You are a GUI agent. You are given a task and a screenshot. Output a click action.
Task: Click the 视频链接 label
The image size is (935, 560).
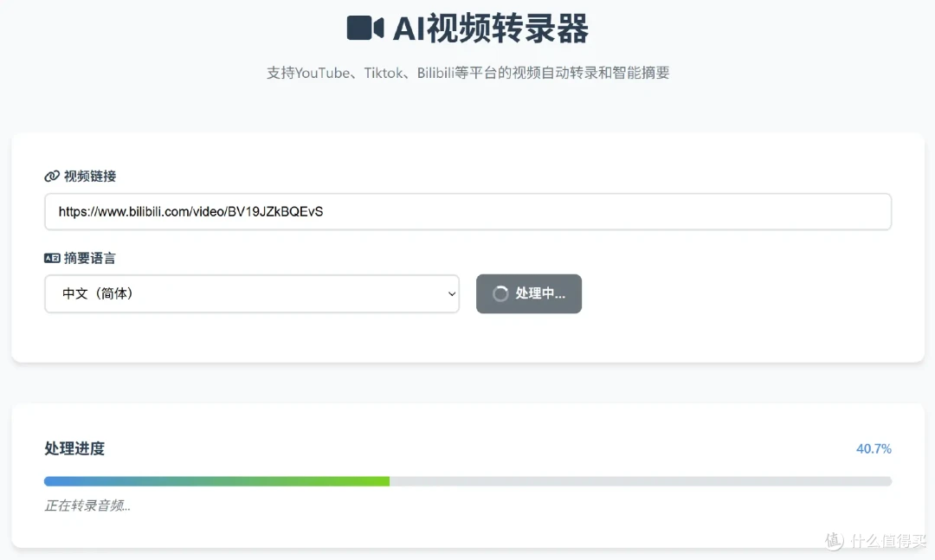(90, 176)
